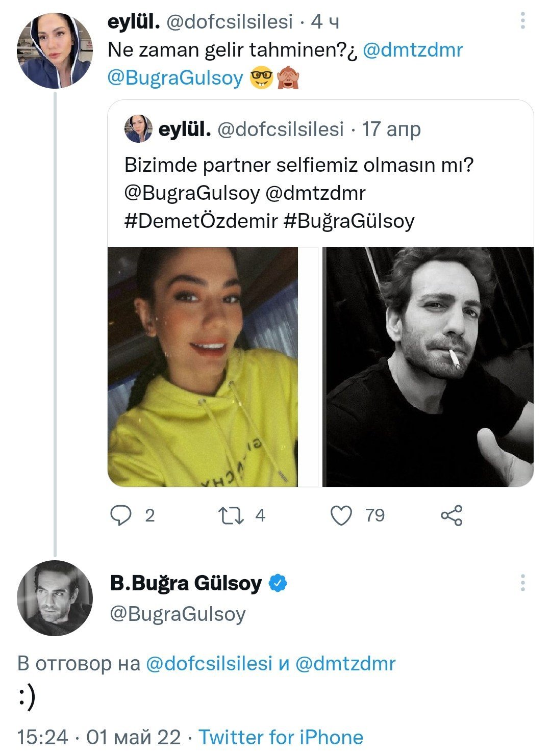
Task: Tap the Twitter for iPhone link
Action: [281, 737]
